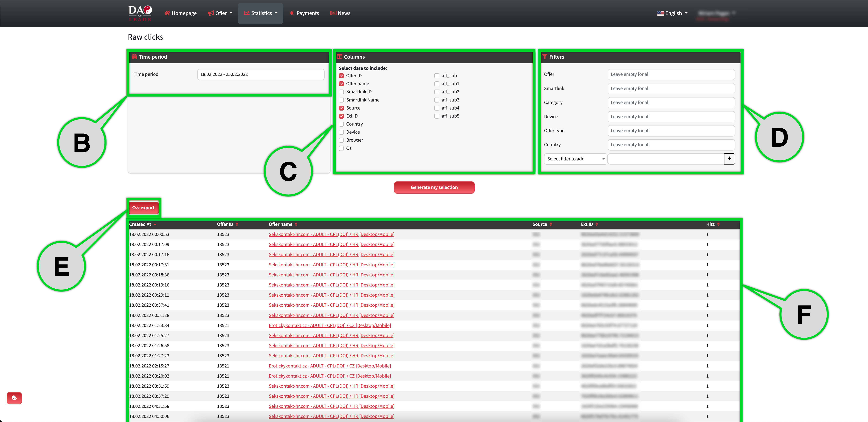Sort by Offer name column arrows
The height and width of the screenshot is (422, 868).
(296, 224)
